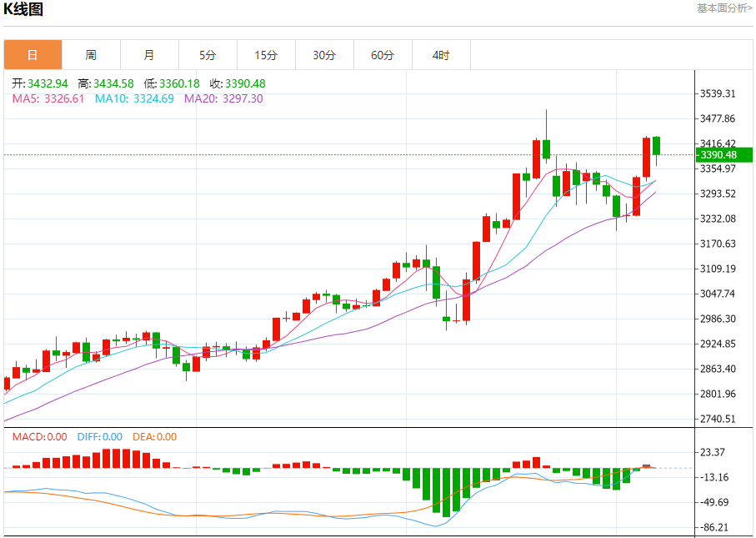Open the 15分 timeframe tab
756x538 pixels.
point(266,55)
